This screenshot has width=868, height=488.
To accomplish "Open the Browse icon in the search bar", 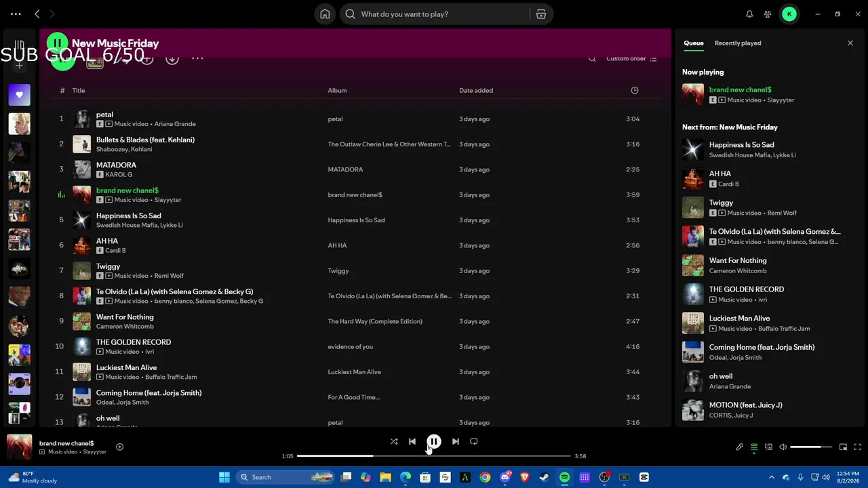I will pyautogui.click(x=541, y=14).
